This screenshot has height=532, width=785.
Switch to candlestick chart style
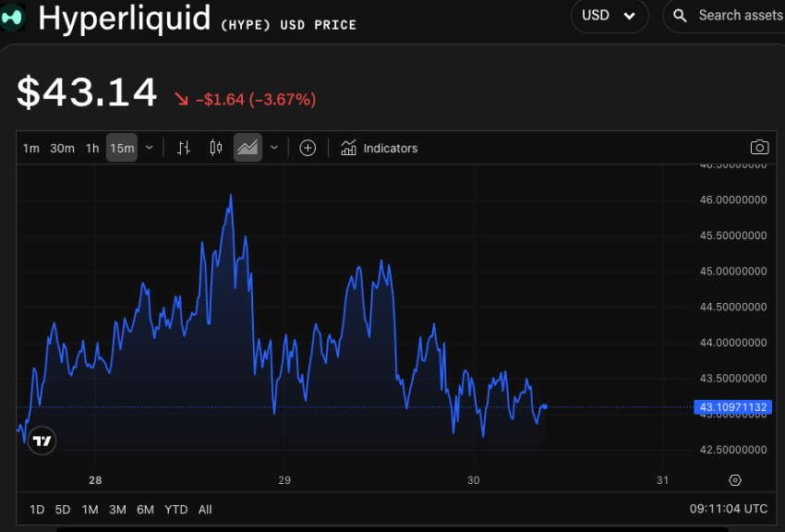click(x=216, y=148)
